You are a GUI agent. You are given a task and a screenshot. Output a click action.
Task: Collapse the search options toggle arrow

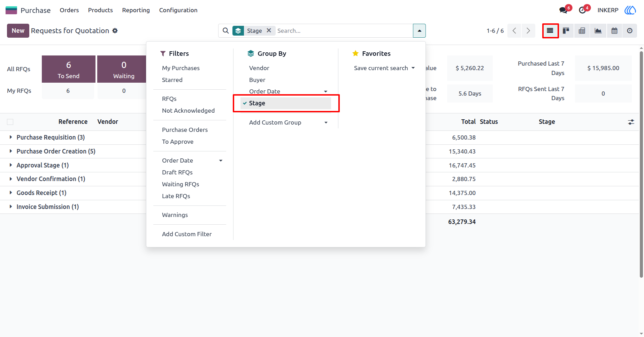[419, 31]
